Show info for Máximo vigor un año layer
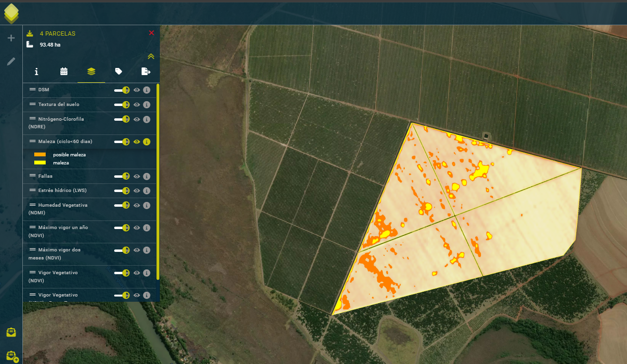The height and width of the screenshot is (364, 627). (x=147, y=228)
